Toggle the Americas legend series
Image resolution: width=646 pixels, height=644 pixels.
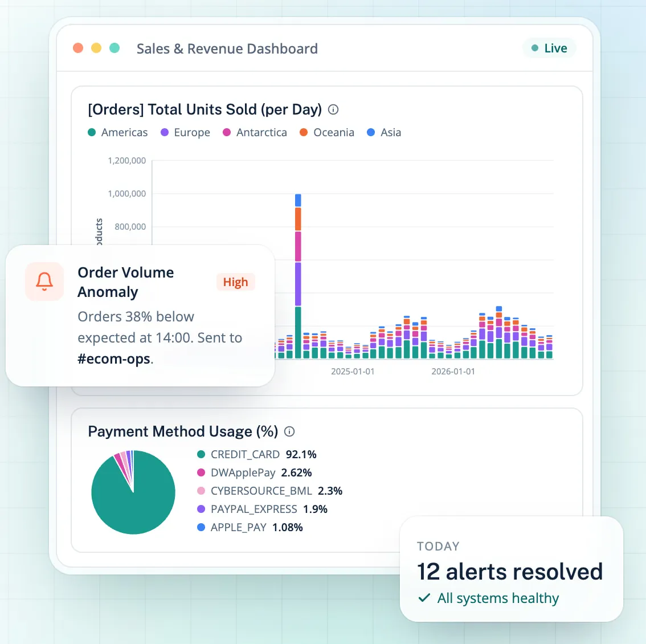(117, 132)
